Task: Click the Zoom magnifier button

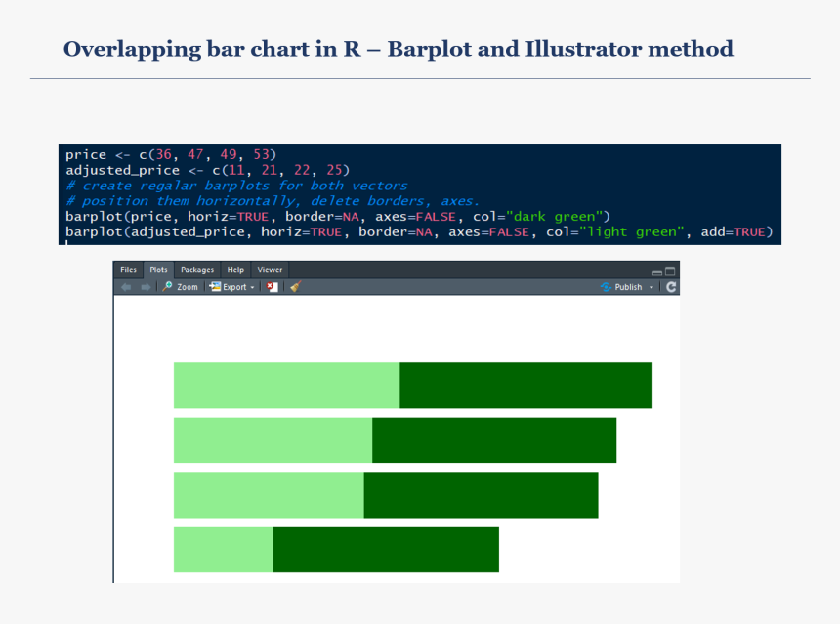Action: point(180,287)
